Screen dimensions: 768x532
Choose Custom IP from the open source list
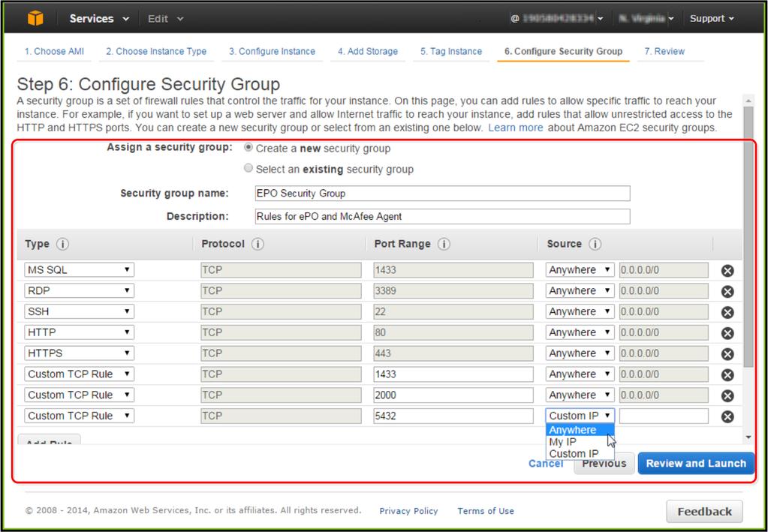tap(580, 454)
